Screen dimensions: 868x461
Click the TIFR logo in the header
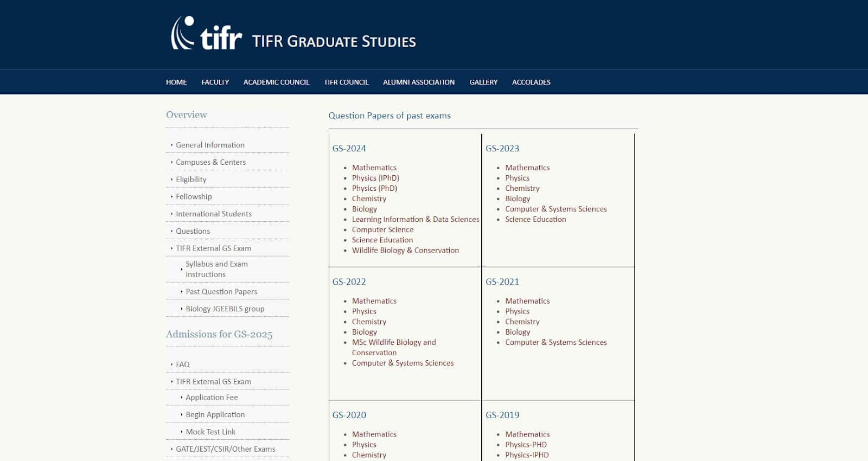coord(206,34)
